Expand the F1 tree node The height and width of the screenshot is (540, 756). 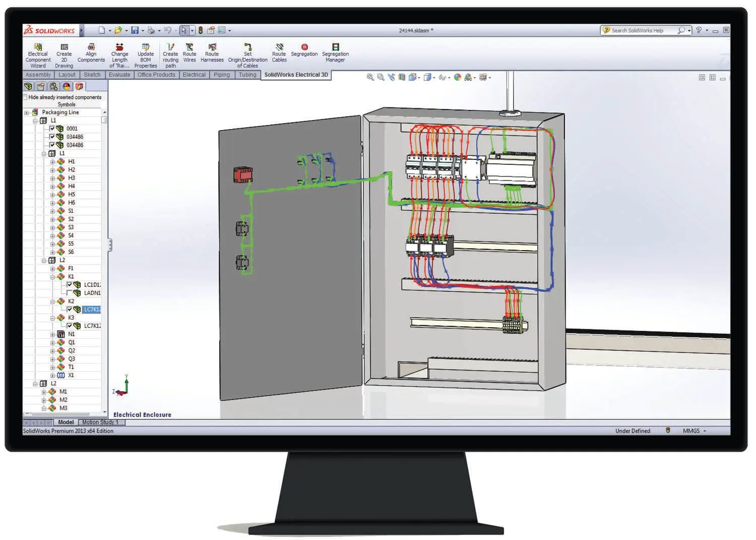point(52,269)
